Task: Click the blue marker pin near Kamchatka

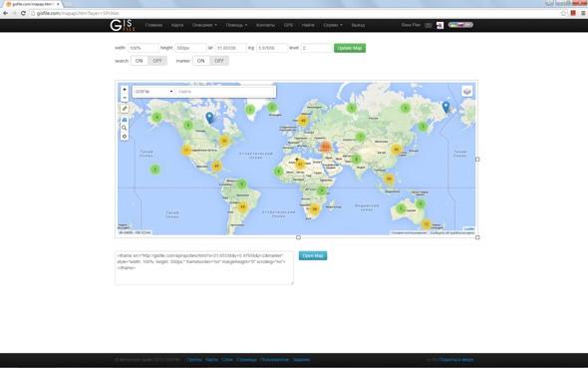Action: point(445,107)
